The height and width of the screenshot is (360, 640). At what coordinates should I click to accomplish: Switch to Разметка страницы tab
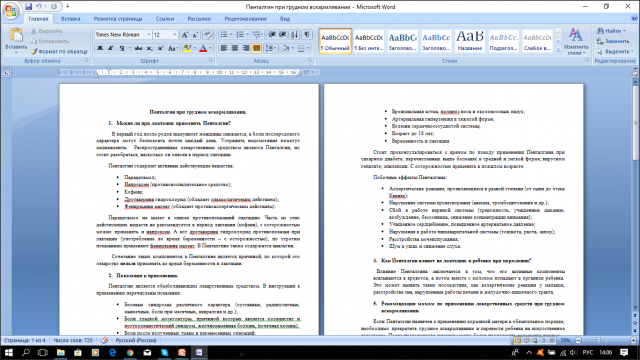[118, 19]
